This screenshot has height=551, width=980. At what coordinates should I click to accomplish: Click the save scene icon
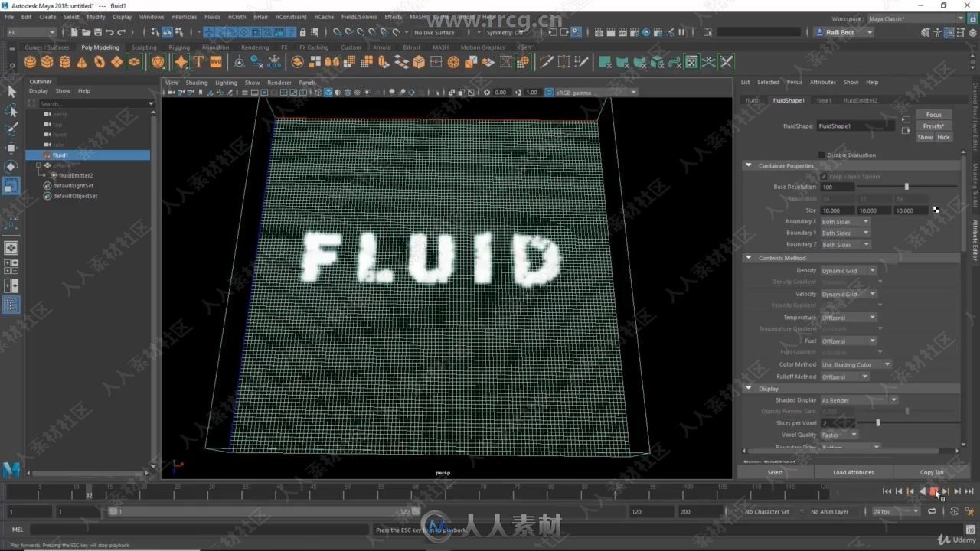coord(97,32)
